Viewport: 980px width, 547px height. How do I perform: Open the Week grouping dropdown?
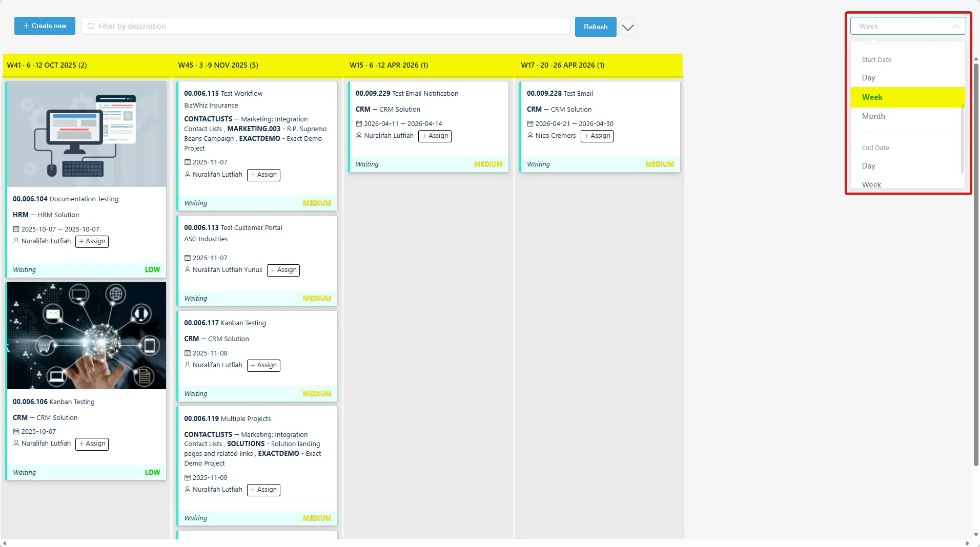[908, 26]
